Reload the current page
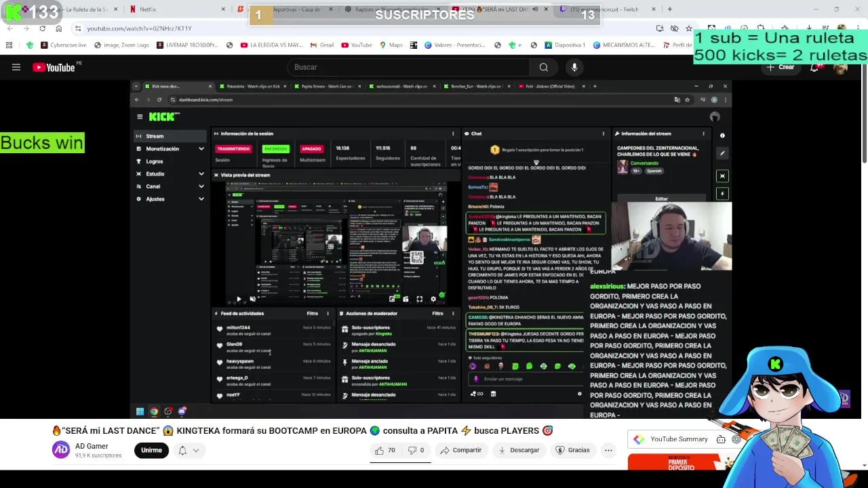The image size is (868, 488). pyautogui.click(x=42, y=28)
